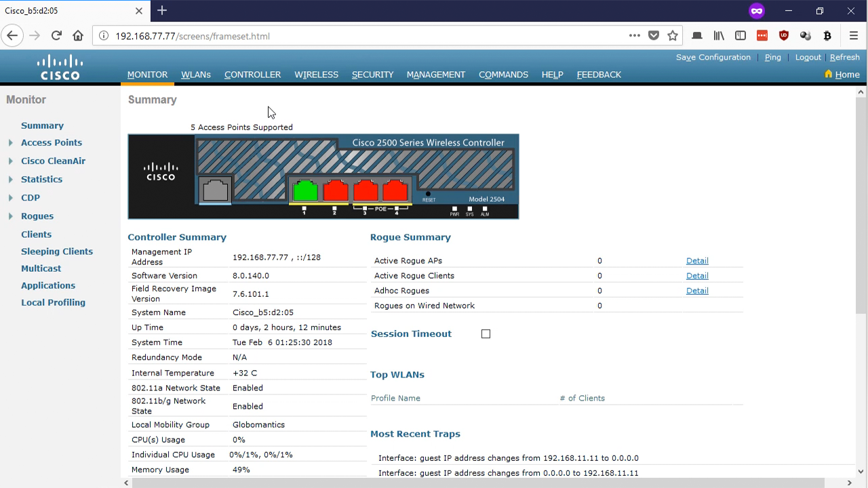
Task: Click the gray console port icon
Action: click(x=216, y=190)
